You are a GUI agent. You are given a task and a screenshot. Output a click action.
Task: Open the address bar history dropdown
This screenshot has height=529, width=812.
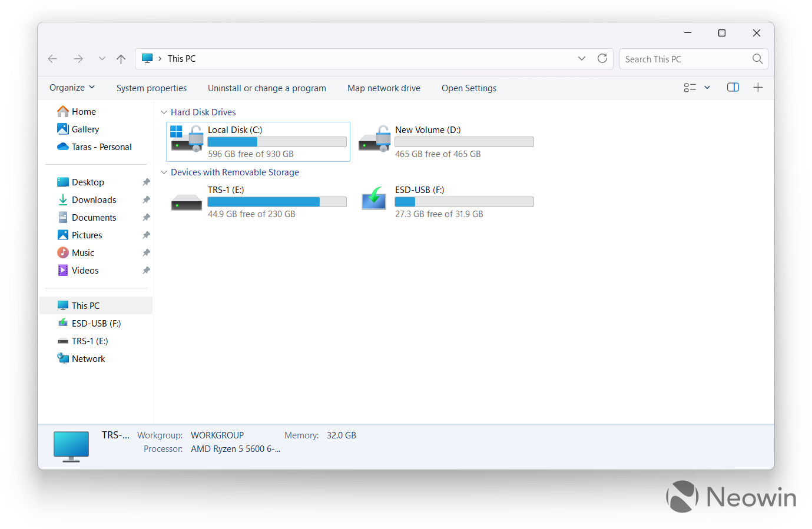tap(582, 58)
